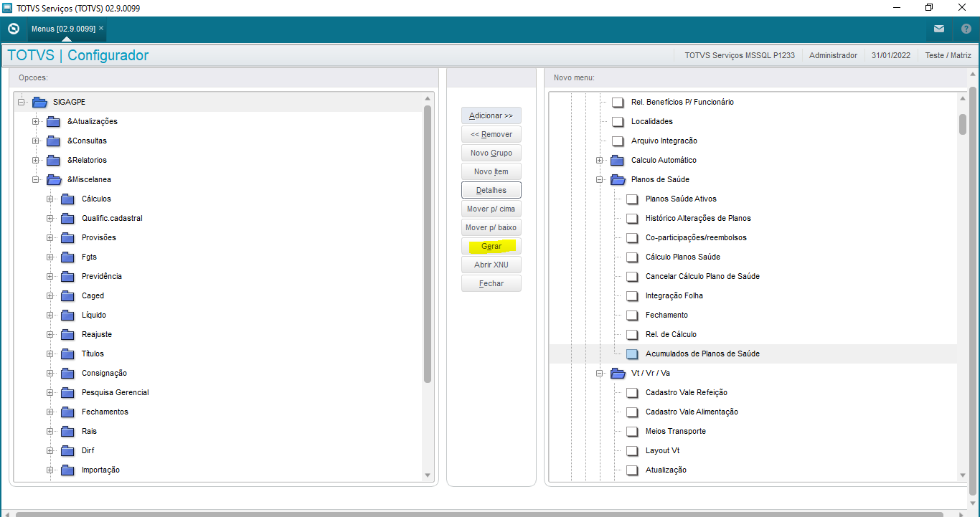Collapse the SIGAGPE root node
Viewport: 980px width, 517px height.
[22, 102]
